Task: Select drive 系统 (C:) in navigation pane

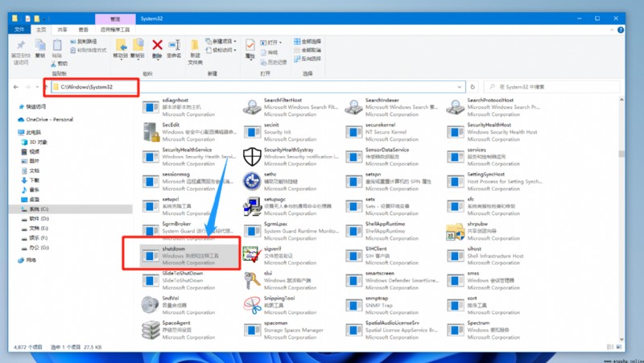Action: click(x=39, y=209)
